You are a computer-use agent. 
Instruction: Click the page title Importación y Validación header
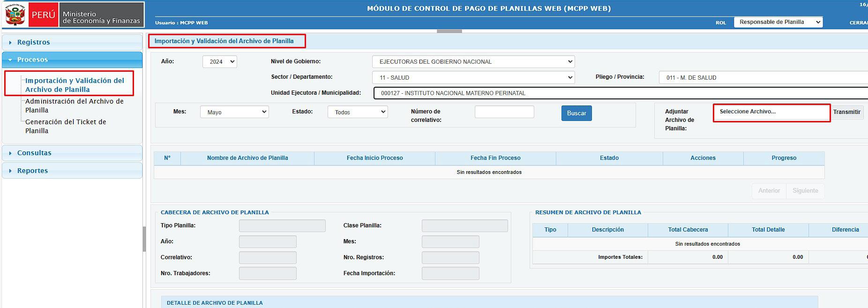coord(224,41)
